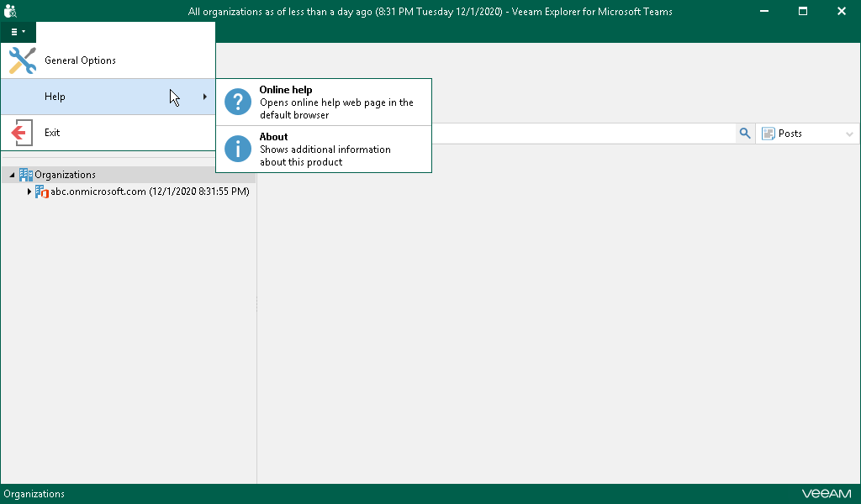Open Online help in browser
The width and height of the screenshot is (861, 504).
tap(324, 102)
